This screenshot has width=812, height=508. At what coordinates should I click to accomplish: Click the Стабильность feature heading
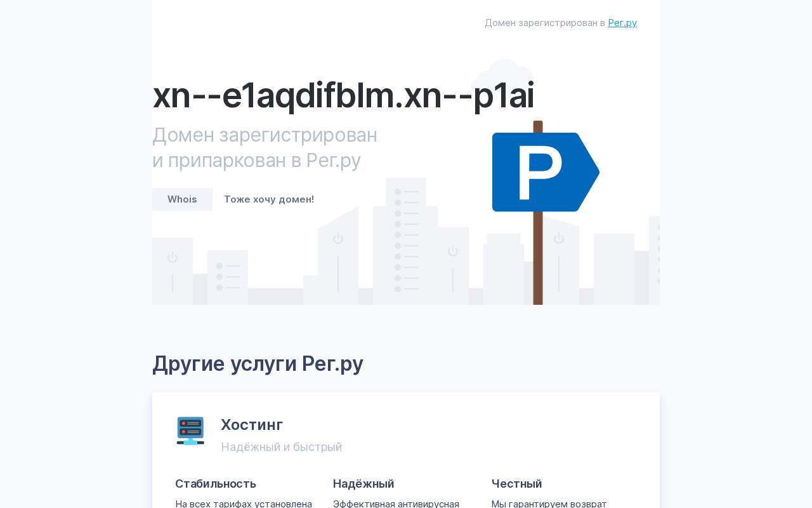216,484
